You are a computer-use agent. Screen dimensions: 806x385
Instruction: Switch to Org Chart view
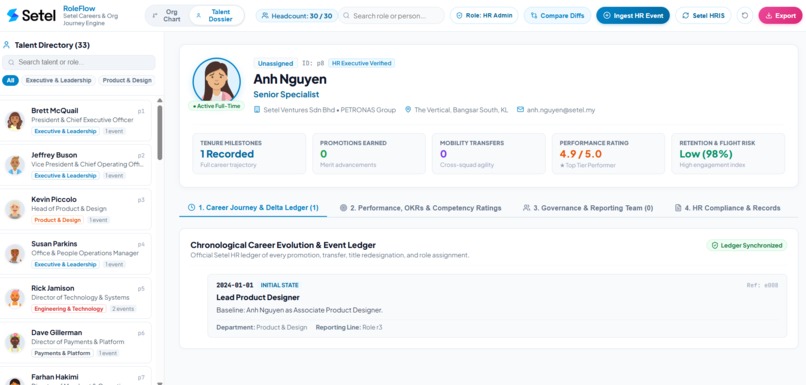click(x=167, y=15)
